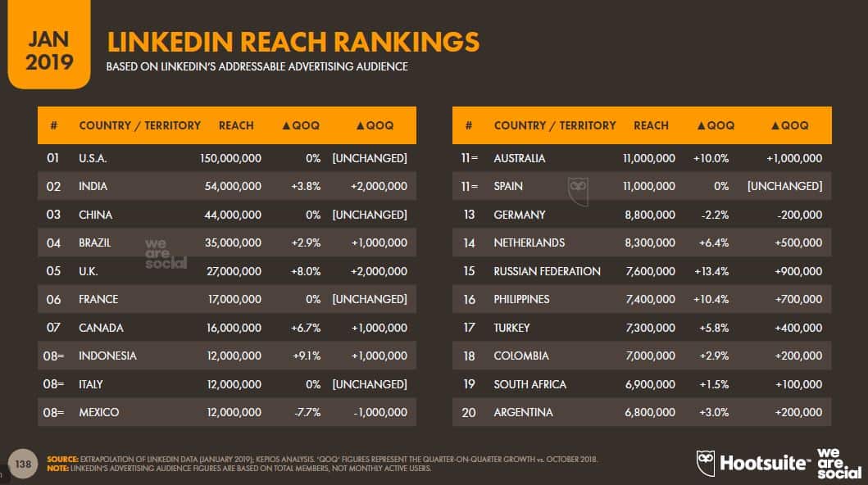Click the Hootsuite owl logo in footer
This screenshot has height=485, width=868.
tap(706, 463)
